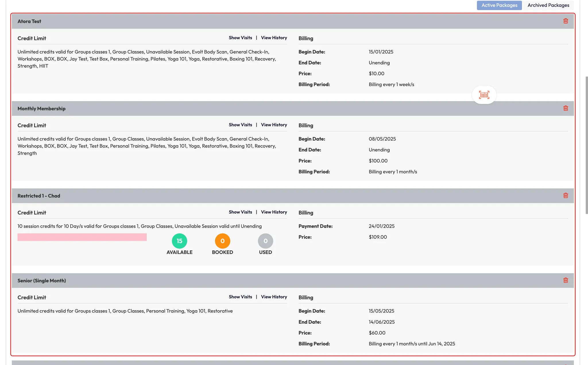Show Visits for Senior (Single Month)
This screenshot has height=365, width=588.
click(240, 297)
